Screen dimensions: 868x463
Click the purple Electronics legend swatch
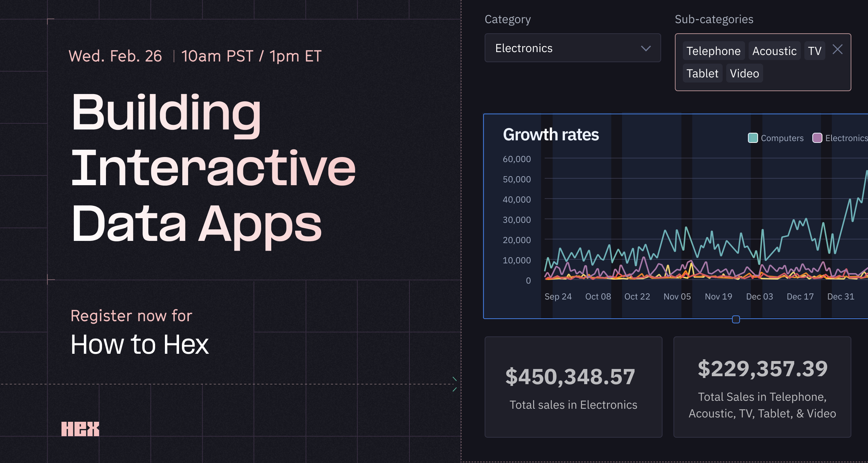(817, 138)
